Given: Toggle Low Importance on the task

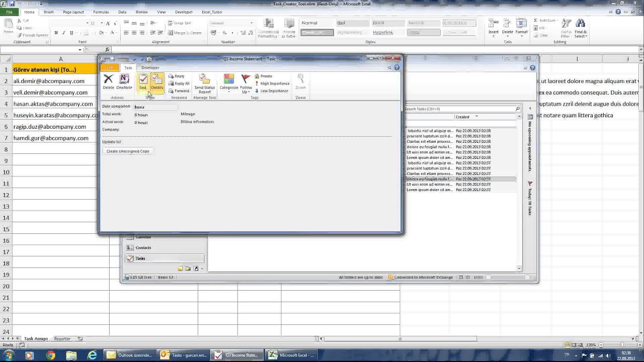Looking at the screenshot, I should point(271,91).
